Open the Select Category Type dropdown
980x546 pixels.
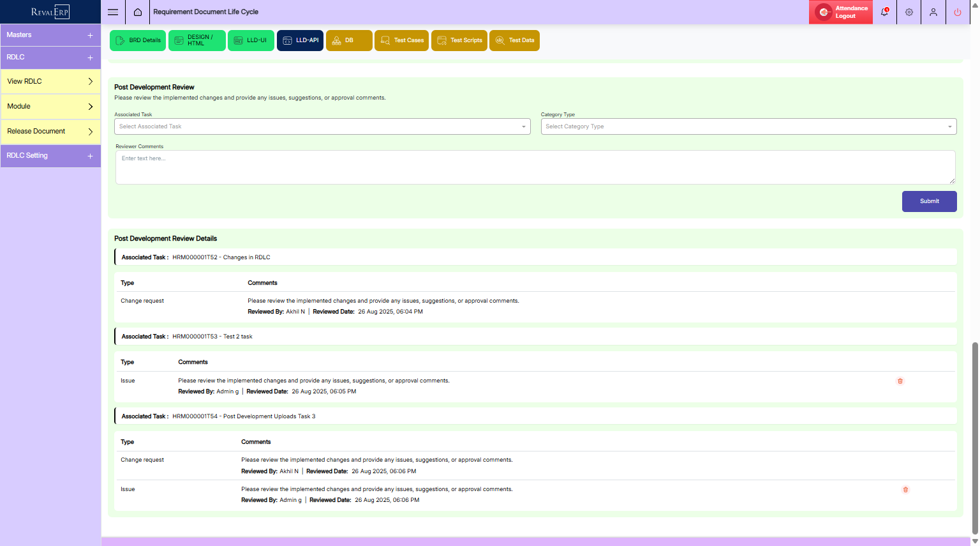(748, 126)
